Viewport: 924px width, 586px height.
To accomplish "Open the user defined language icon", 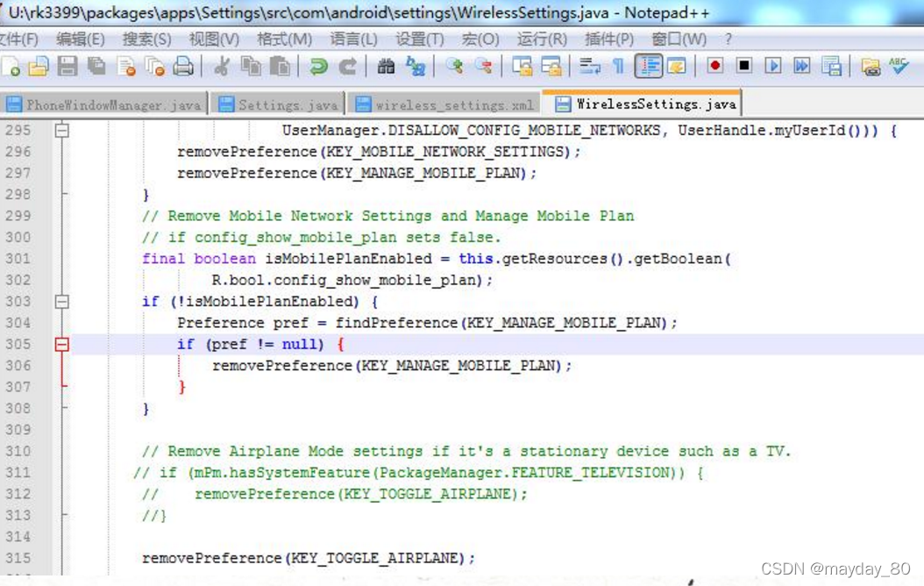I will click(677, 66).
